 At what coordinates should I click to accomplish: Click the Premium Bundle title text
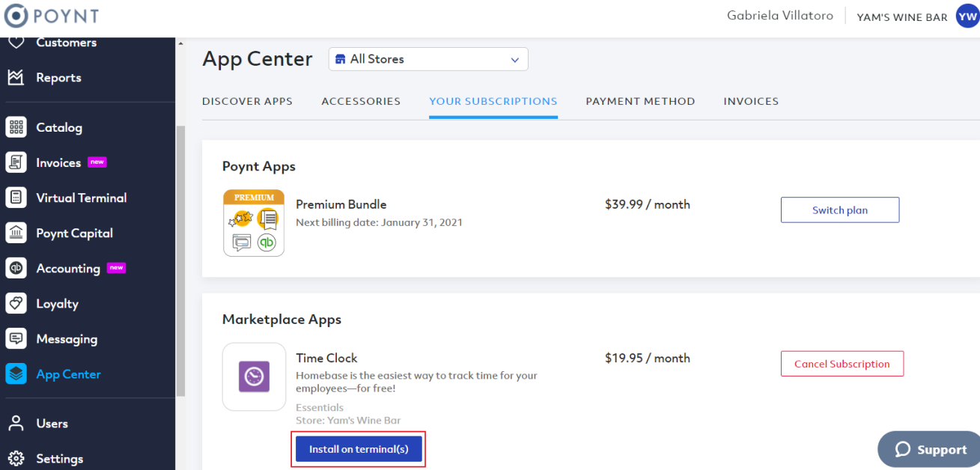pos(341,204)
